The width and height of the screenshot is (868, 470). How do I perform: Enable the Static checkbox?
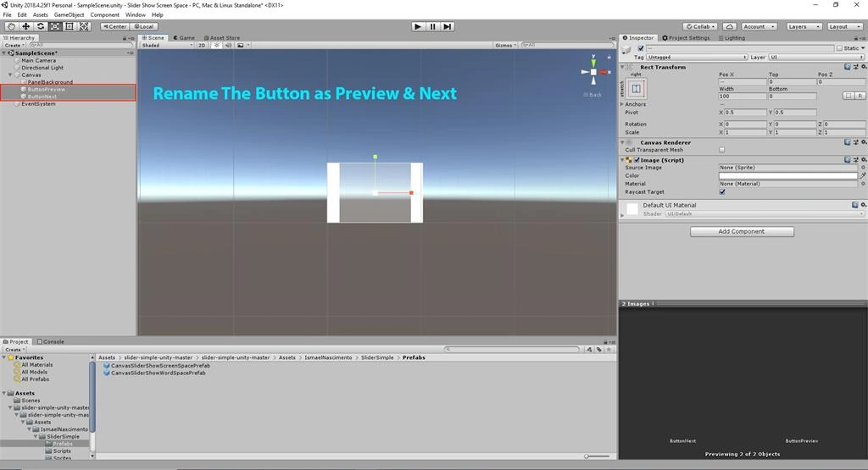pos(839,48)
